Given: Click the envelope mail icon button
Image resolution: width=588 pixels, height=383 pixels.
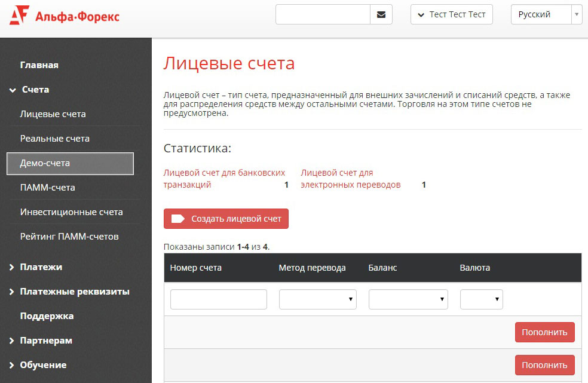Looking at the screenshot, I should coord(381,14).
